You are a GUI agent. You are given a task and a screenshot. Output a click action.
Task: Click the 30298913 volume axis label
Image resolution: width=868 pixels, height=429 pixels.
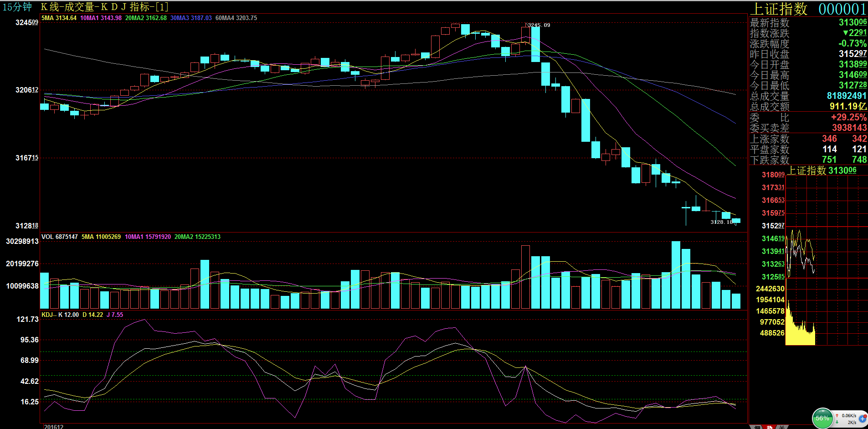[x=22, y=242]
